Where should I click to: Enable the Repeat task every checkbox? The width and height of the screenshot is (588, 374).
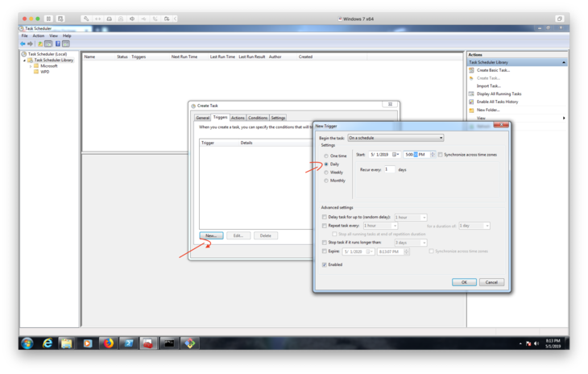pos(324,226)
